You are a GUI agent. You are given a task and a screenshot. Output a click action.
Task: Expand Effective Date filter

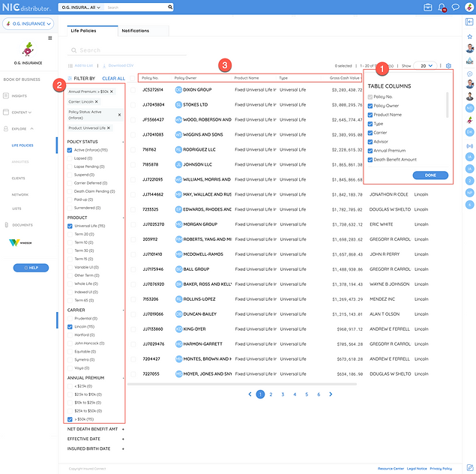click(x=123, y=439)
